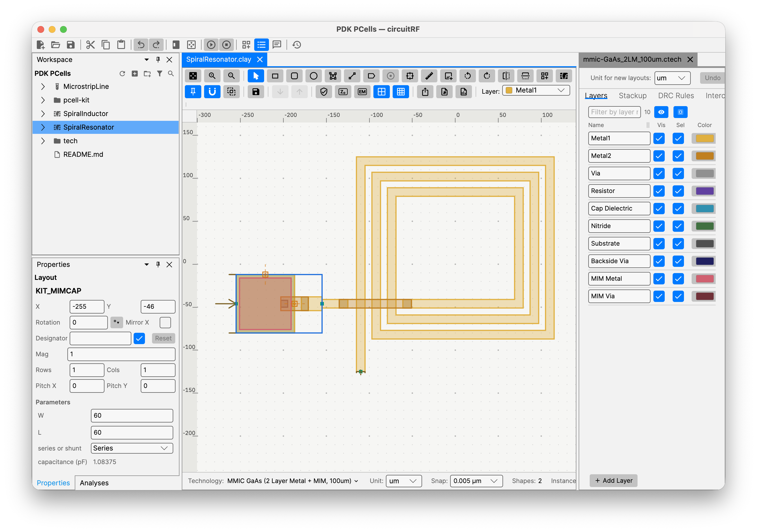The image size is (757, 532).
Task: Expand the tech folder
Action: [x=43, y=141]
